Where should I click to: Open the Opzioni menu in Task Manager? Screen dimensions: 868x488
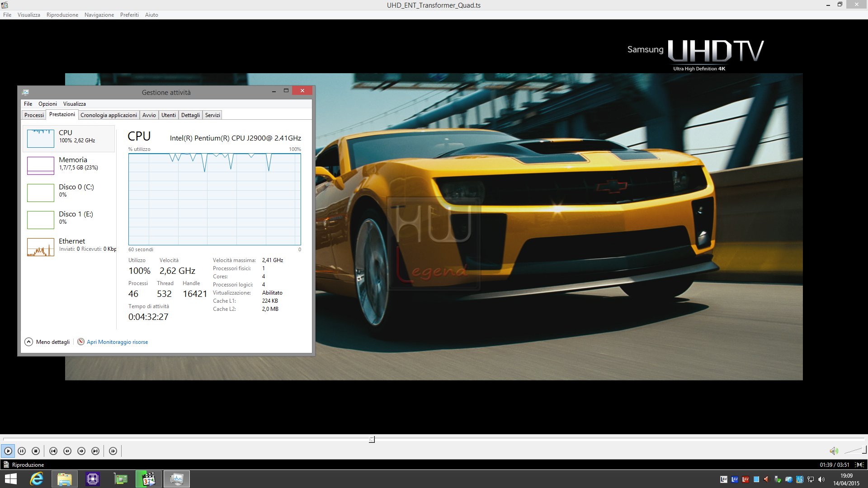(47, 104)
